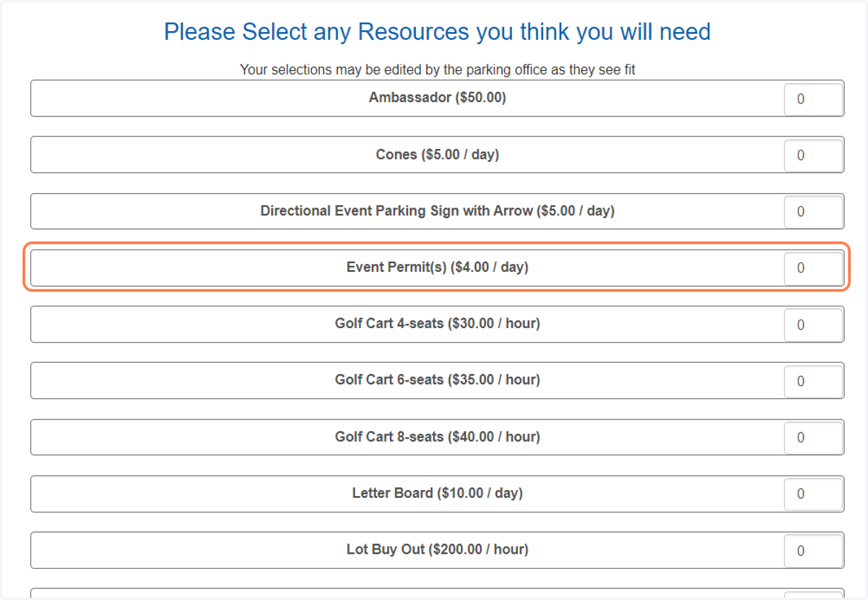Click 'Golf Cart 6-seats ($35.00 / hour)' text
The width and height of the screenshot is (868, 600).
(x=438, y=380)
